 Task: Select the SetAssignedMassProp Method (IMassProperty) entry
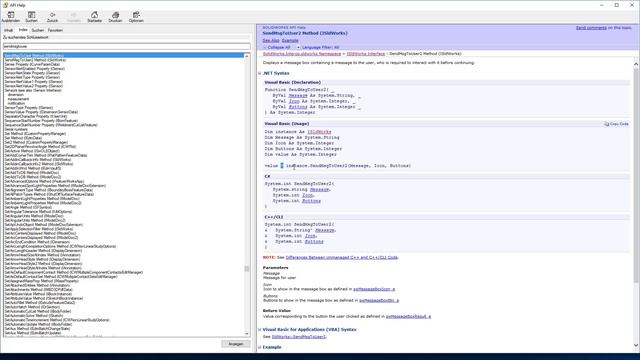[42, 281]
